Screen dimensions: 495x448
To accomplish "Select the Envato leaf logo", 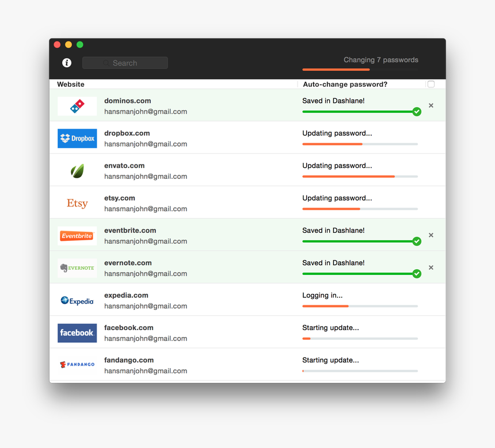I will tap(77, 171).
